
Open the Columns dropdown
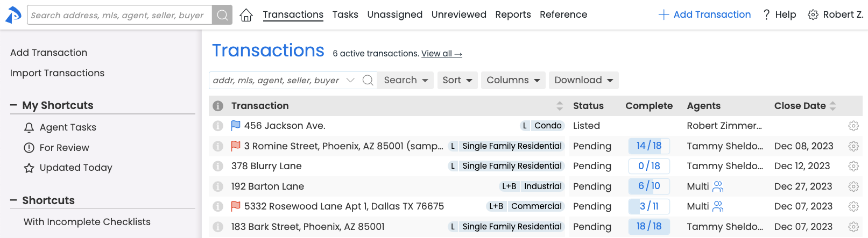(x=513, y=81)
